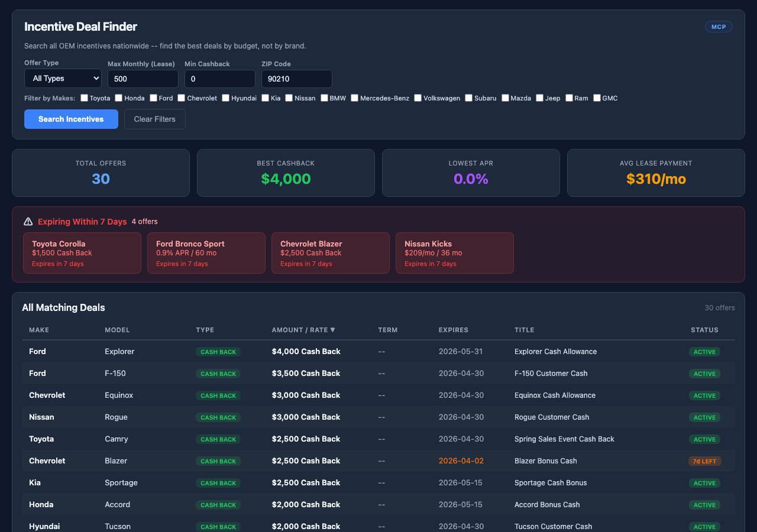
Task: Click the ACTIVE badge on the Toyota Camry row
Action: coord(704,439)
